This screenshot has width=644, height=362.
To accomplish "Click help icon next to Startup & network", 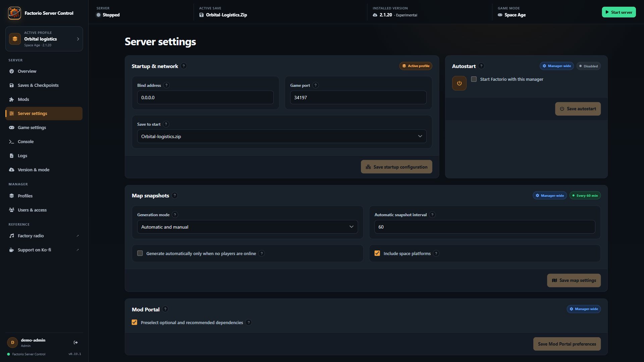I will pyautogui.click(x=183, y=66).
